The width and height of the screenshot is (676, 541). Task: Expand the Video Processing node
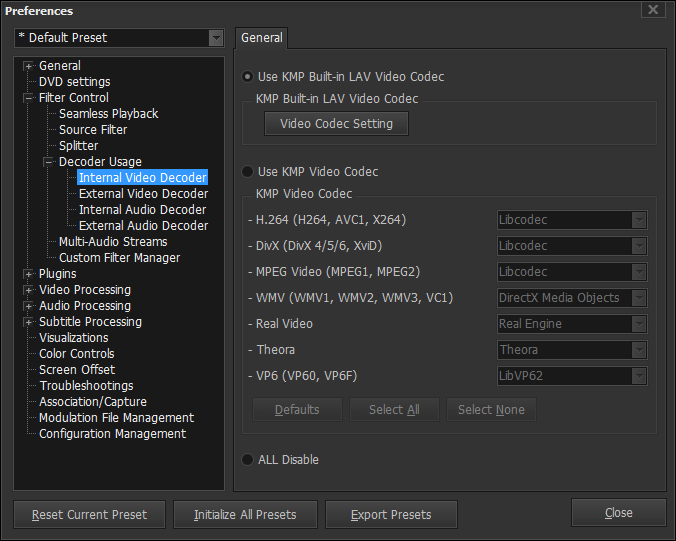(28, 290)
